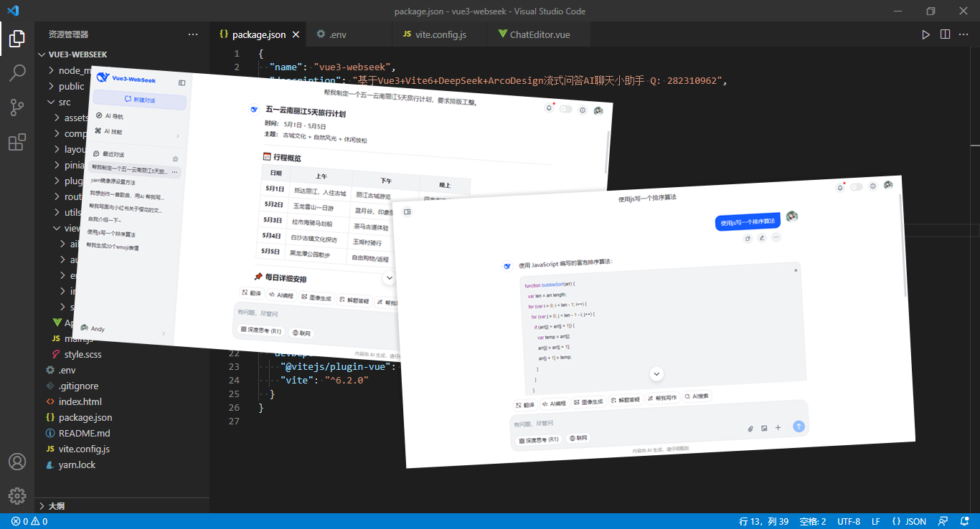Viewport: 980px width, 529px height.
Task: Click the copy icon under the blue 使用js写一个排序算法 bubble
Action: click(x=748, y=239)
